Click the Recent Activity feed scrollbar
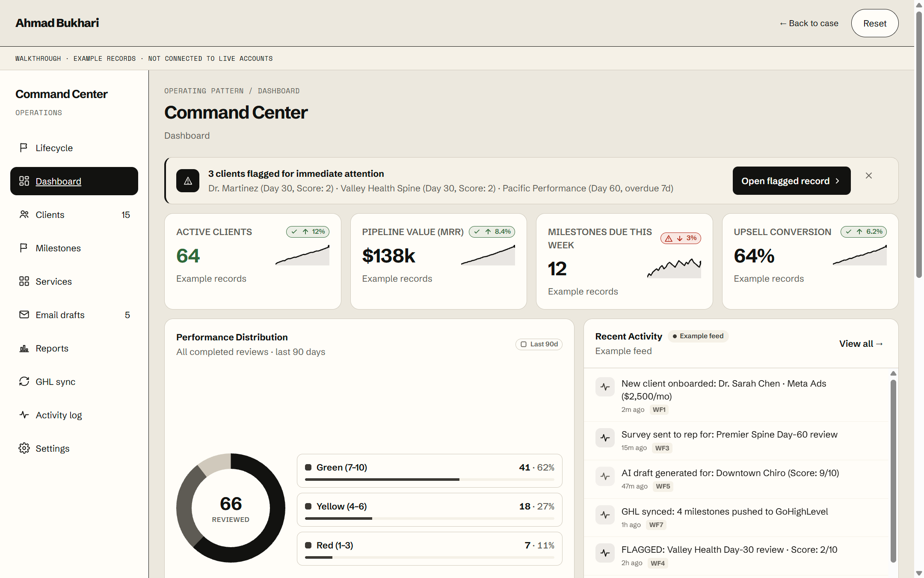This screenshot has width=924, height=578. pos(893,471)
